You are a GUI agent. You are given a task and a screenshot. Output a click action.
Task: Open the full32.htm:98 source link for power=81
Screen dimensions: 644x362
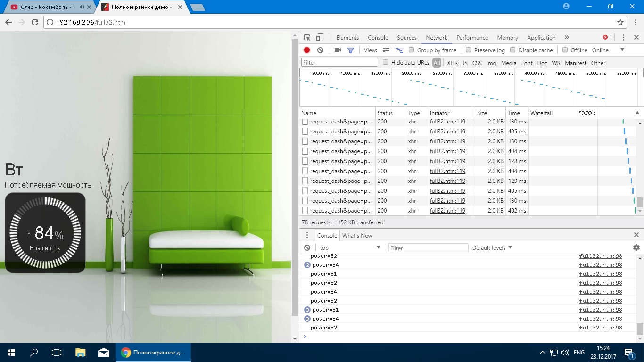[x=601, y=274]
